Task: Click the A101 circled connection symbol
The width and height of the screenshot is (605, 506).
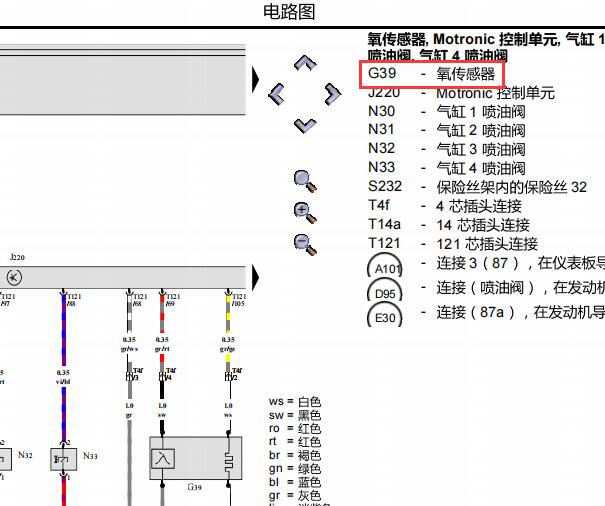Action: tap(384, 269)
